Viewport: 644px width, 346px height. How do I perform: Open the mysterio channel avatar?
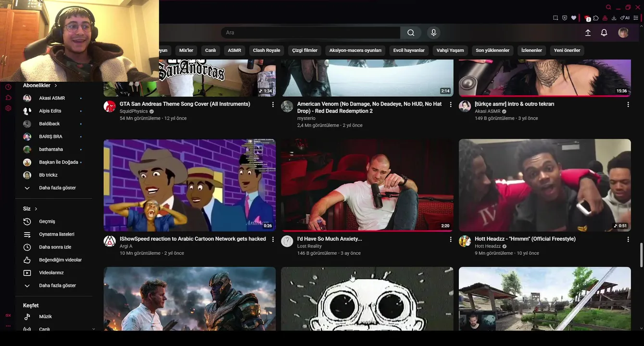287,106
